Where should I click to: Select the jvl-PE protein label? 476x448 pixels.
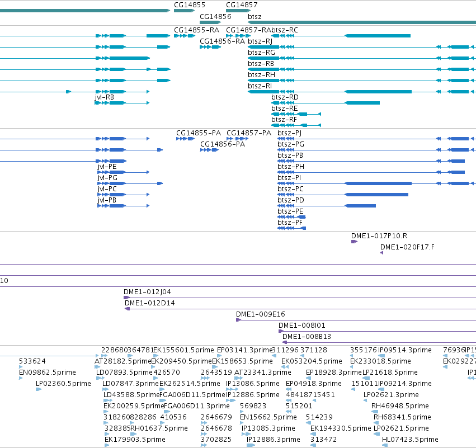tap(107, 167)
